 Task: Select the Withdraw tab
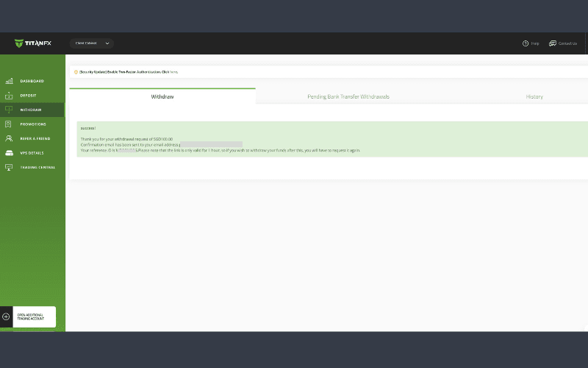coord(162,96)
